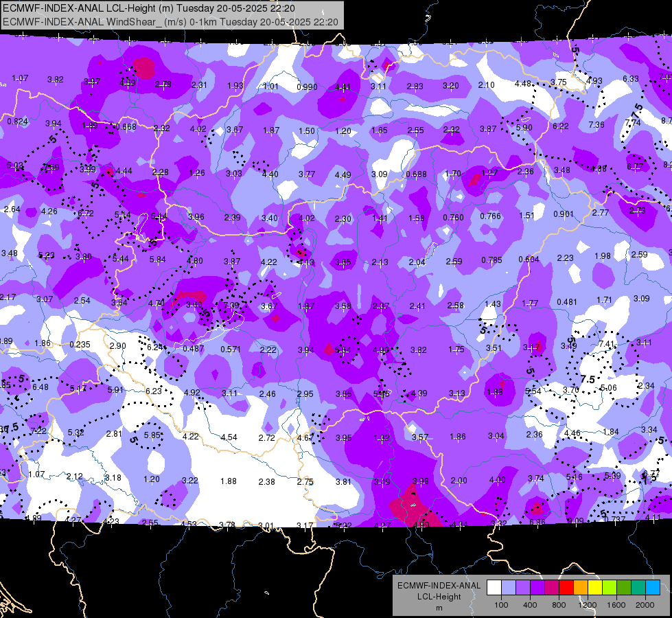Click the wind shear value 7.22
This screenshot has width=672, height=618.
(x=38, y=431)
